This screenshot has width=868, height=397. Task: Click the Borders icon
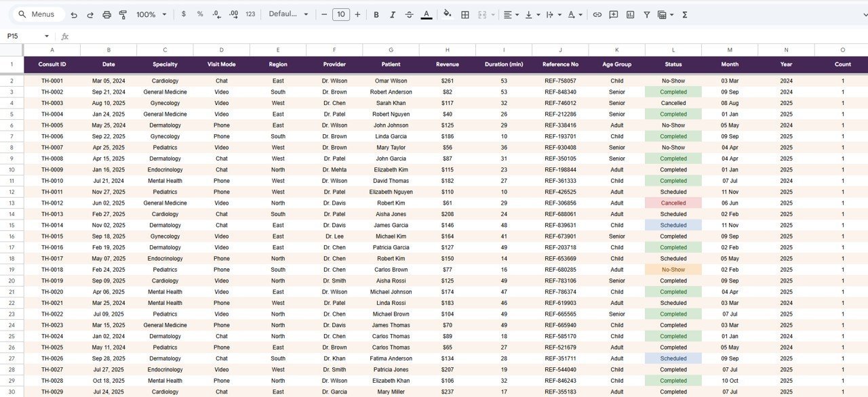[x=465, y=14]
